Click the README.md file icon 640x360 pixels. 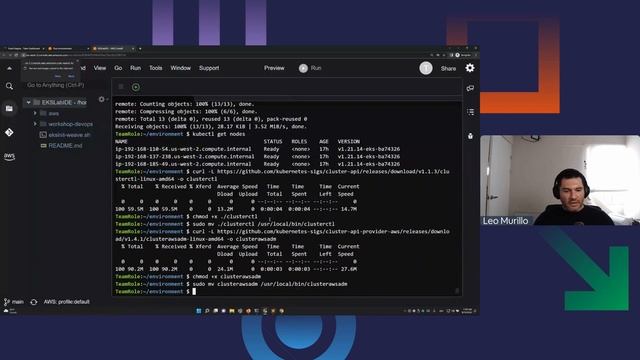[43, 145]
